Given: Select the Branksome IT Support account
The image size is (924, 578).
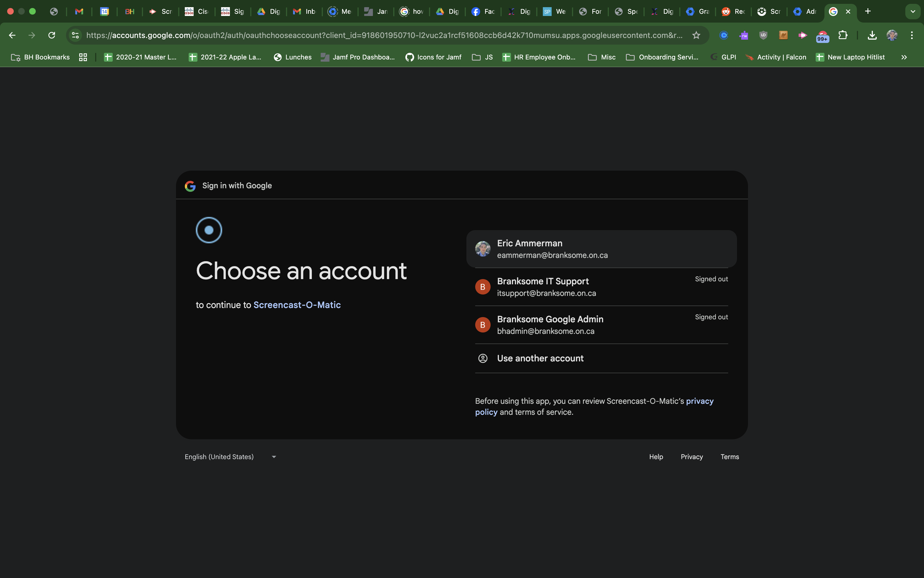Looking at the screenshot, I should 601,287.
